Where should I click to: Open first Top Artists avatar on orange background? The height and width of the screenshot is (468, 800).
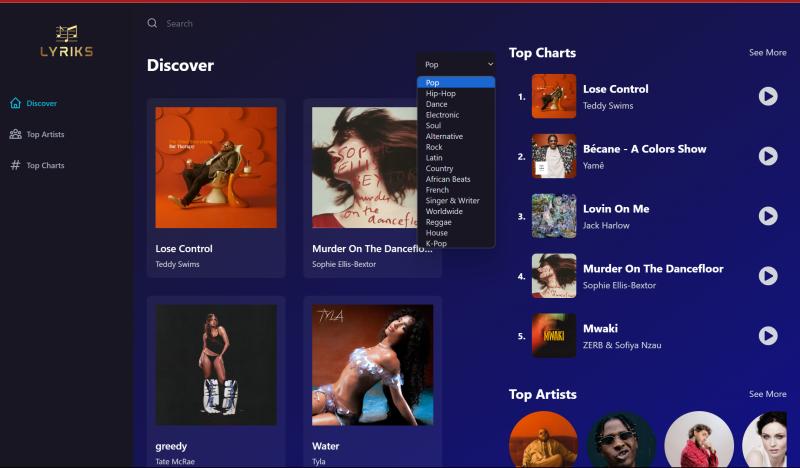pyautogui.click(x=544, y=440)
